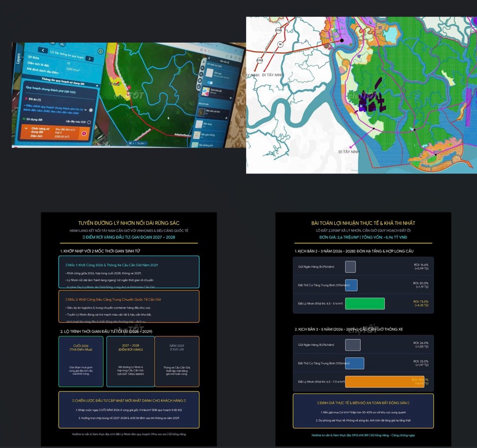This screenshot has width=477, height=448.
Task: Select the 'Ranh thửa đất' layer thumbnail
Action: 206,91
